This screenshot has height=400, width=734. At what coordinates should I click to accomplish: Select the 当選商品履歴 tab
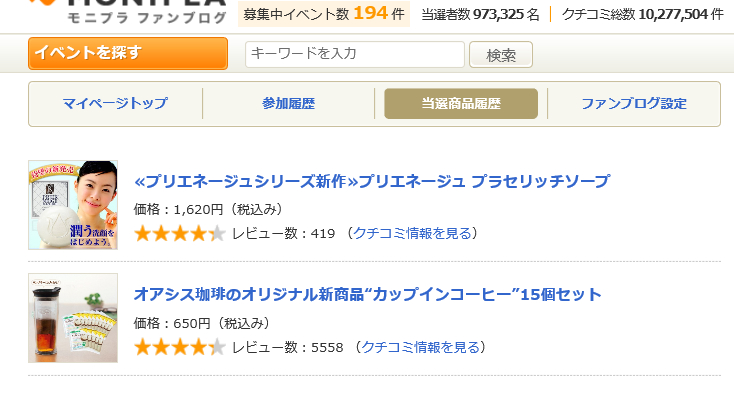(461, 103)
